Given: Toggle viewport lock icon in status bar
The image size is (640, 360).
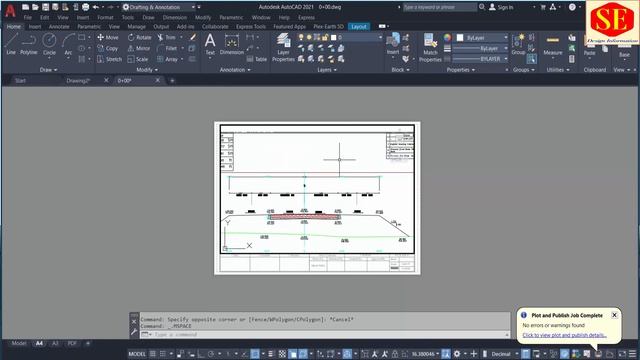Looking at the screenshot, I should point(395,353).
